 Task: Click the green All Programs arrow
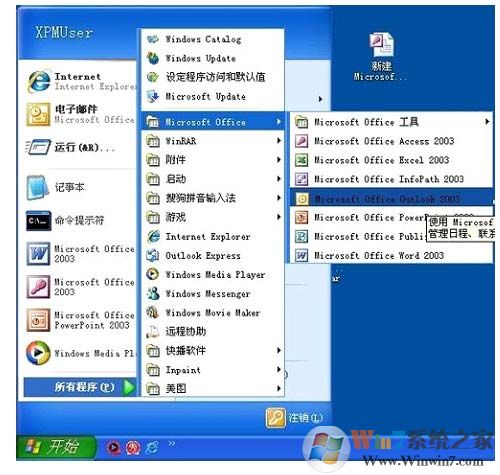[x=129, y=387]
